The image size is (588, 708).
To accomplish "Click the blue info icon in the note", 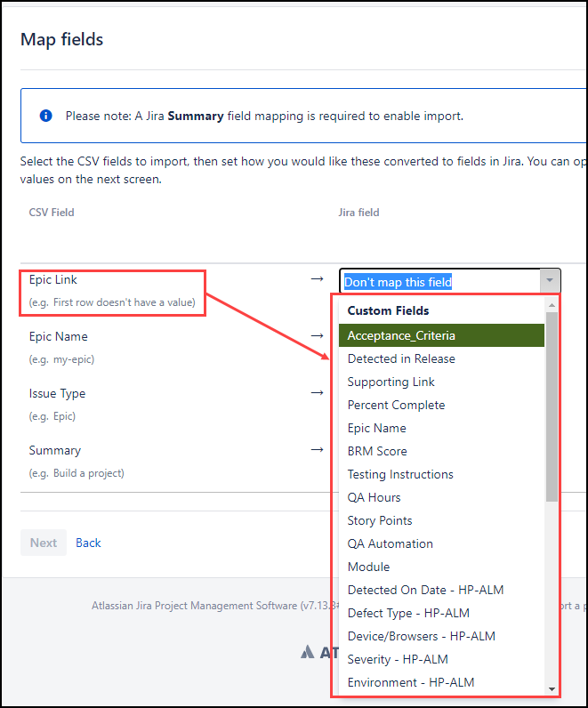I will (46, 116).
